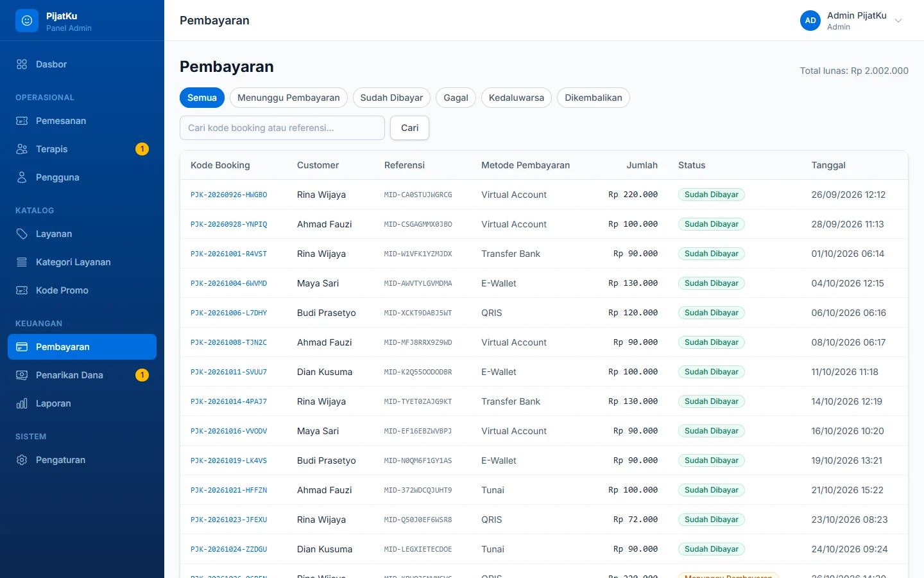Click the PijatKu smiley logo icon
The width and height of the screenshot is (924, 578).
(27, 21)
